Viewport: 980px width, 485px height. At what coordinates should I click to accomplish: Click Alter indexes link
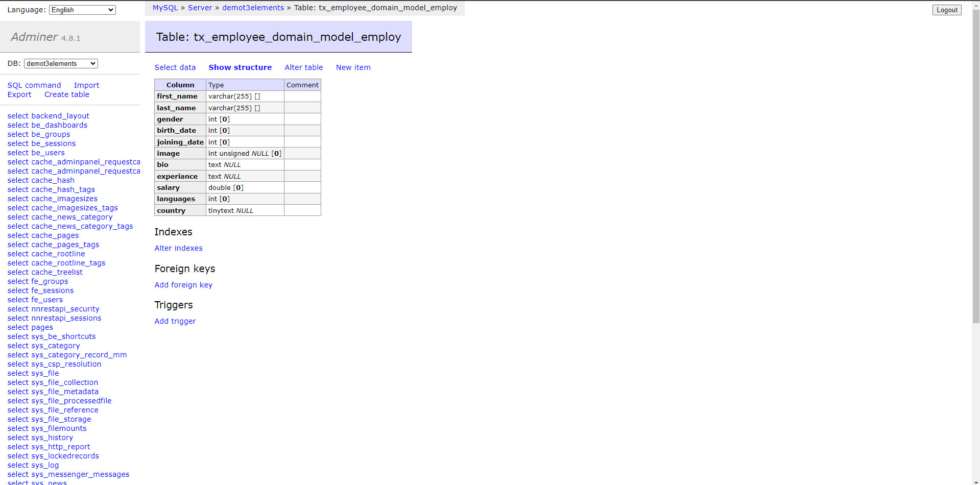178,248
